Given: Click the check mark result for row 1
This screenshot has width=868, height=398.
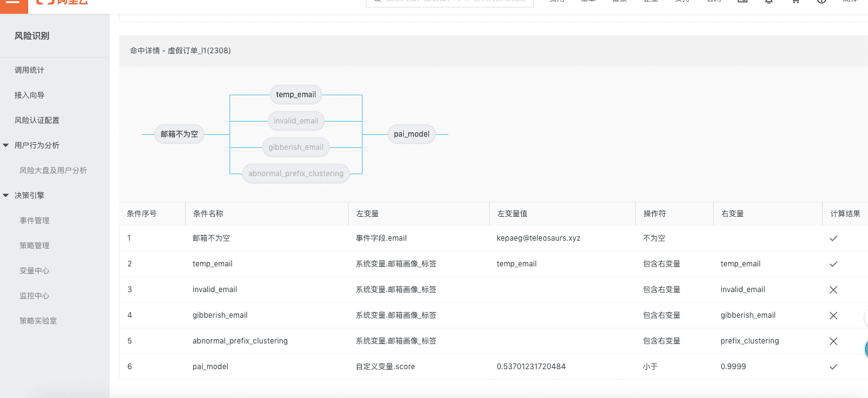Looking at the screenshot, I should point(833,238).
